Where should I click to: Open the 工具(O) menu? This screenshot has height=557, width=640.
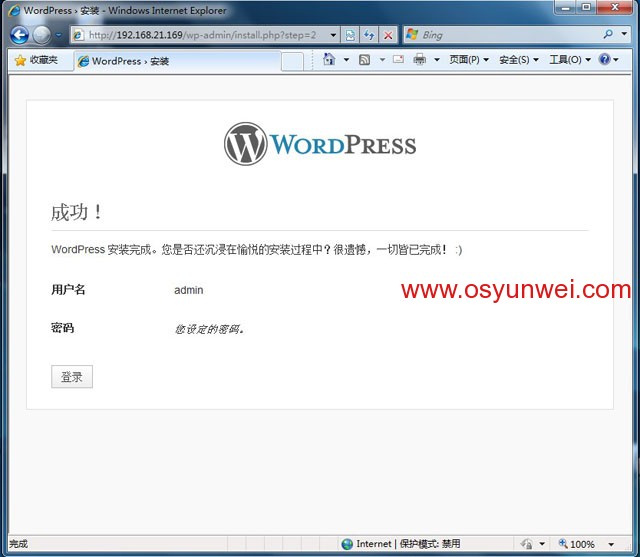tap(570, 60)
